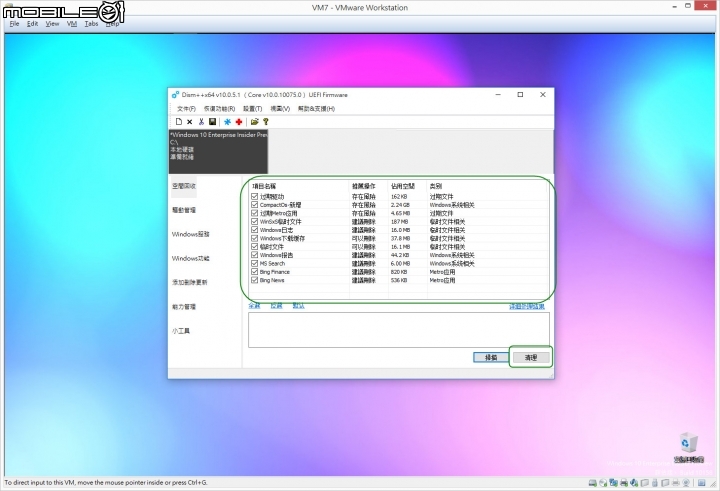720x491 pixels.
Task: Select the Recycle Bin desktop icon
Action: coord(688,447)
